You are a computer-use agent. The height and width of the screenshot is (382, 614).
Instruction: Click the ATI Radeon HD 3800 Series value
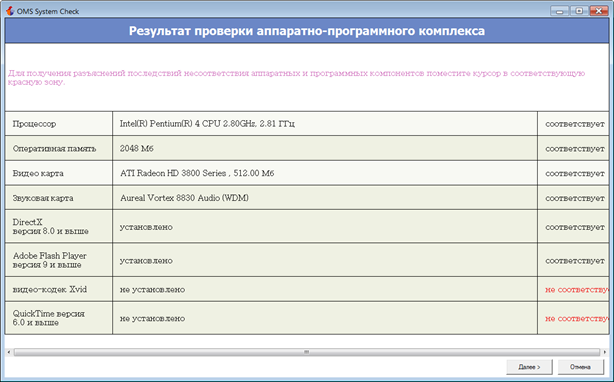(x=197, y=173)
